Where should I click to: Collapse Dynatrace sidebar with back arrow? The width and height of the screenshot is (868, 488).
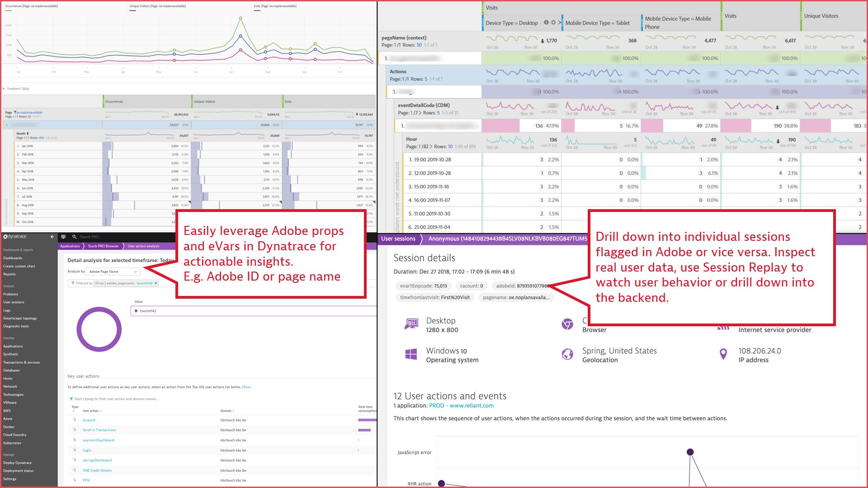click(x=52, y=237)
